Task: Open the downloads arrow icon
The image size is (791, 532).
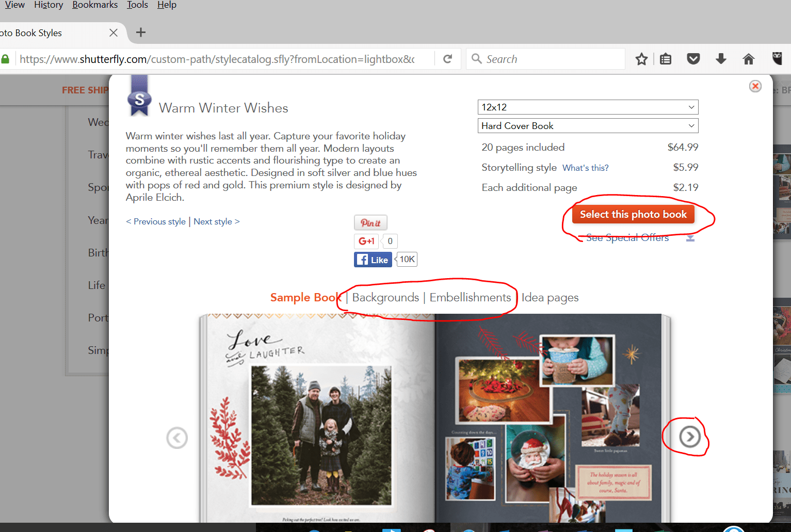Action: (721, 59)
